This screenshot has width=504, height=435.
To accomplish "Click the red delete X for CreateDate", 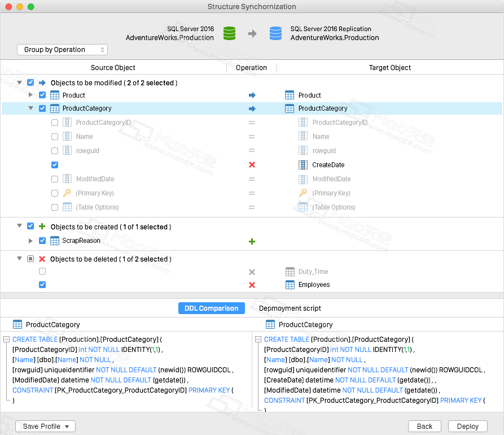I will pyautogui.click(x=252, y=165).
